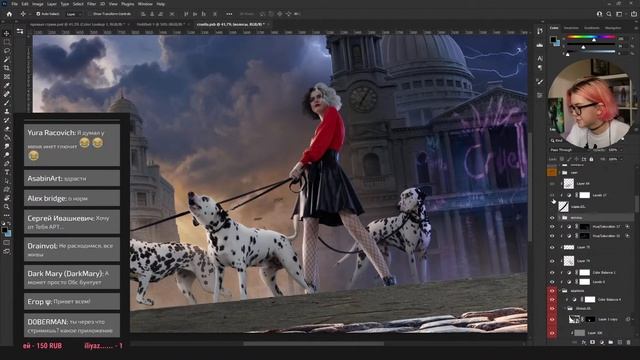Toggle Quick Mask mode icon
This screenshot has height=360, width=640.
[7, 242]
